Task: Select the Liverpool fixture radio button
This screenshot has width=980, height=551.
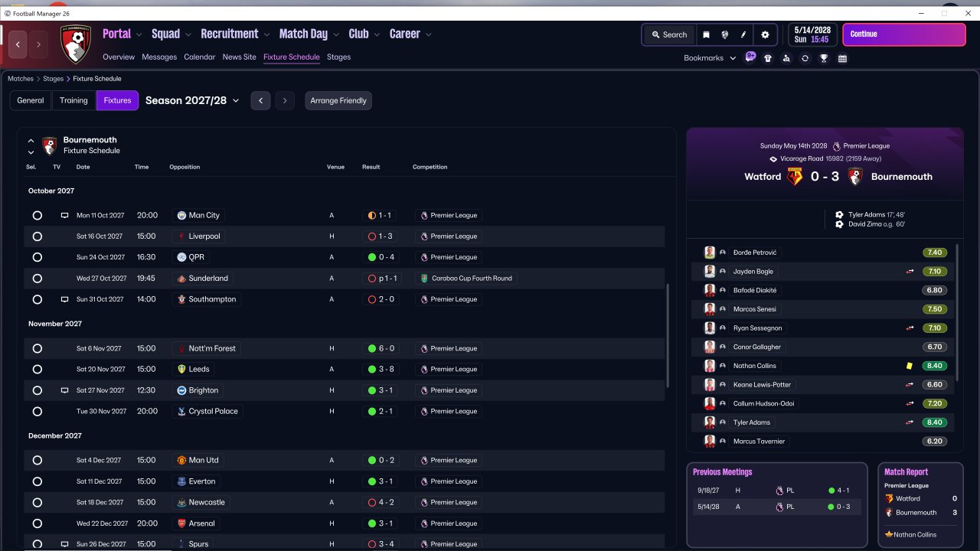Action: [37, 236]
